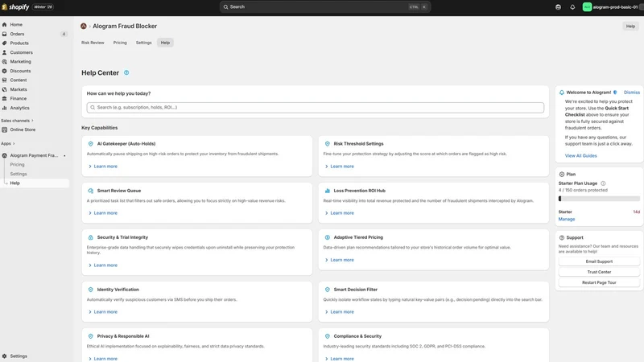The width and height of the screenshot is (644, 362).
Task: Open Alogram Payment Fraud app entry
Action: [x=35, y=155]
